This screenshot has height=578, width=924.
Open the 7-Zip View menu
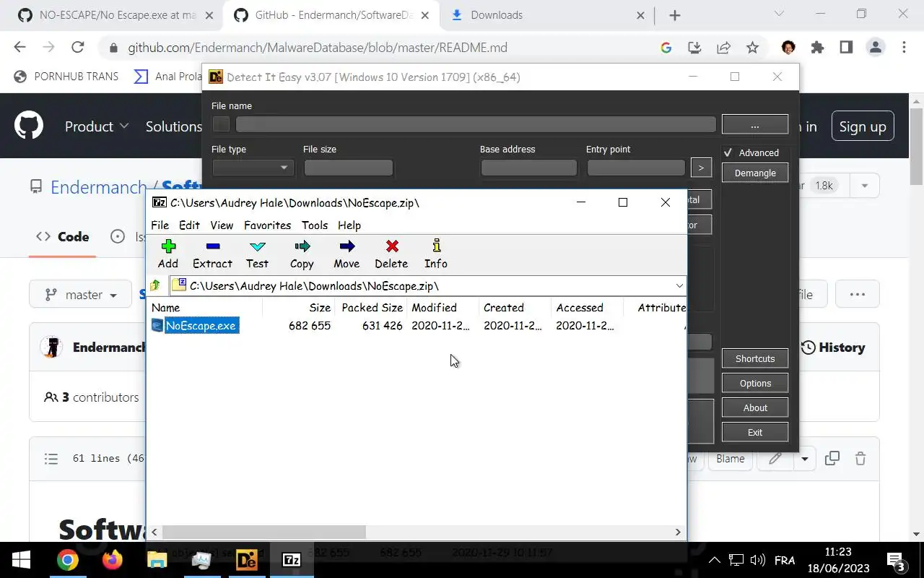[222, 225]
